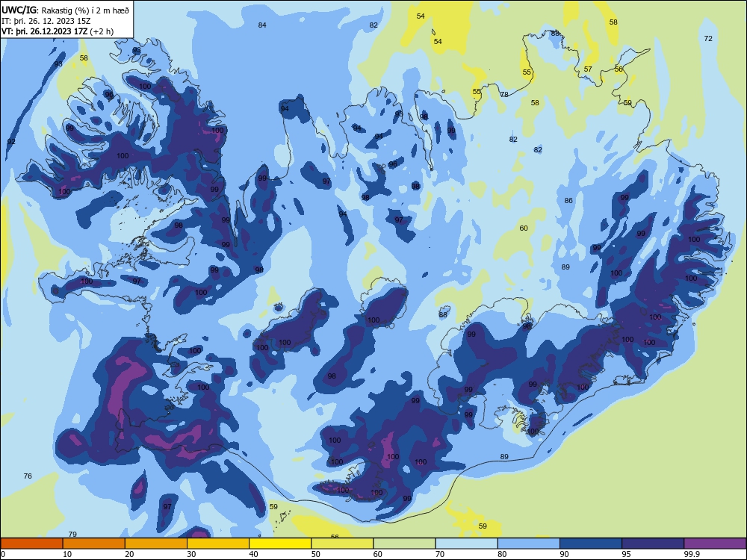Click the '72' humidity value over the northeast sea
747x560 pixels.
[708, 39]
